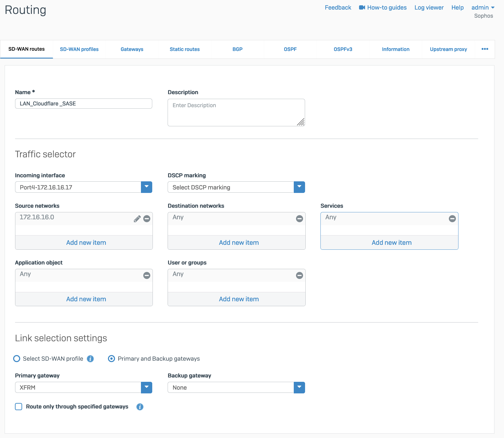This screenshot has height=438, width=504.
Task: Remove "Any" from Destination networks
Action: tap(299, 219)
